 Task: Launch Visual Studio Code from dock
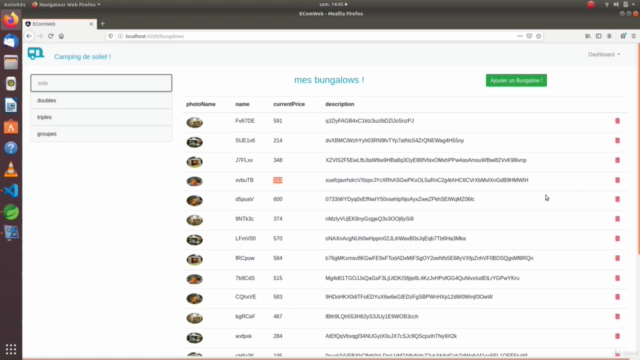[11, 191]
